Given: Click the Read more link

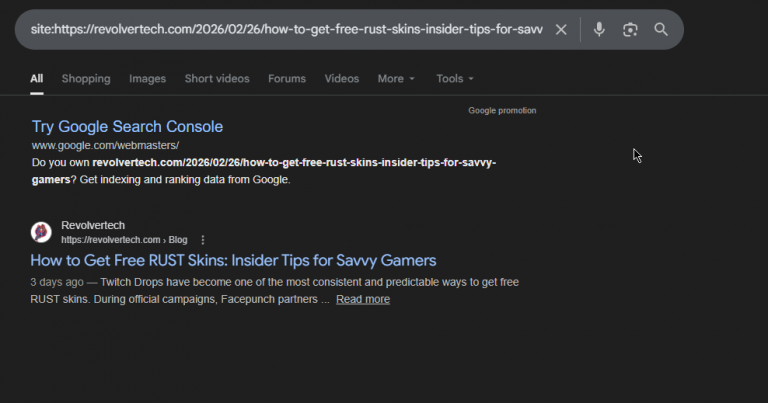Looking at the screenshot, I should pos(363,299).
